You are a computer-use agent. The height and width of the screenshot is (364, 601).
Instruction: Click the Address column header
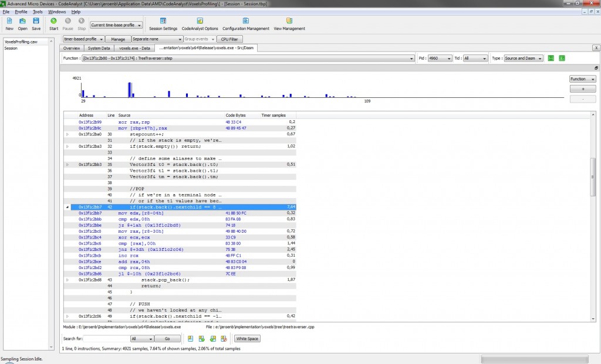[x=86, y=115]
